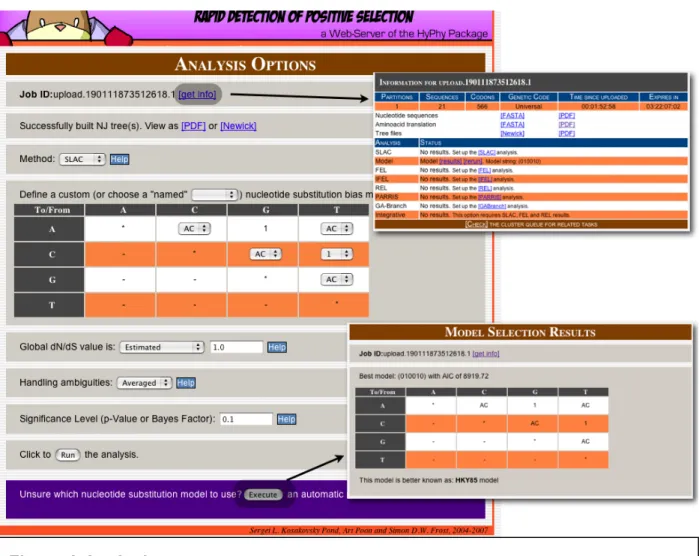View NJ tree in Newick format

click(238, 126)
